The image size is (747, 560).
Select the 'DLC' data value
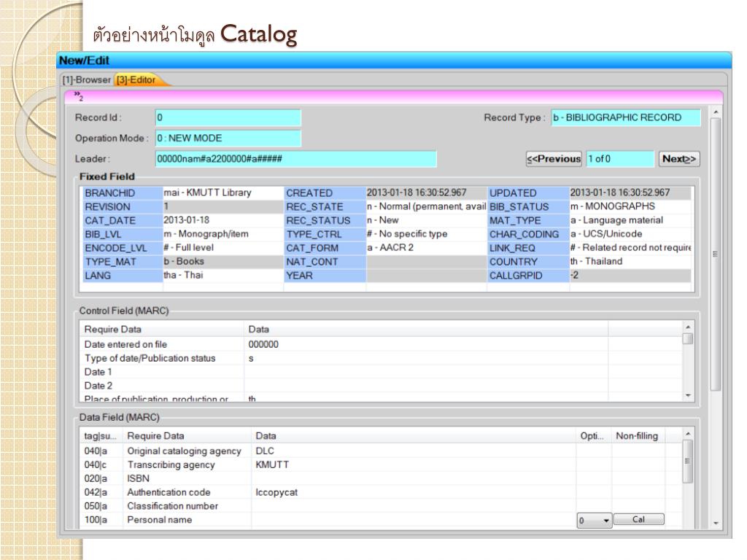(265, 451)
